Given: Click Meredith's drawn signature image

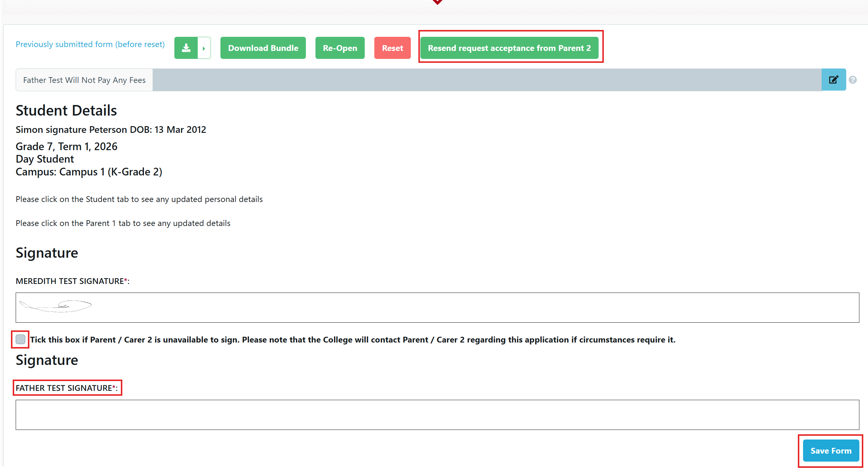Looking at the screenshot, I should point(56,306).
